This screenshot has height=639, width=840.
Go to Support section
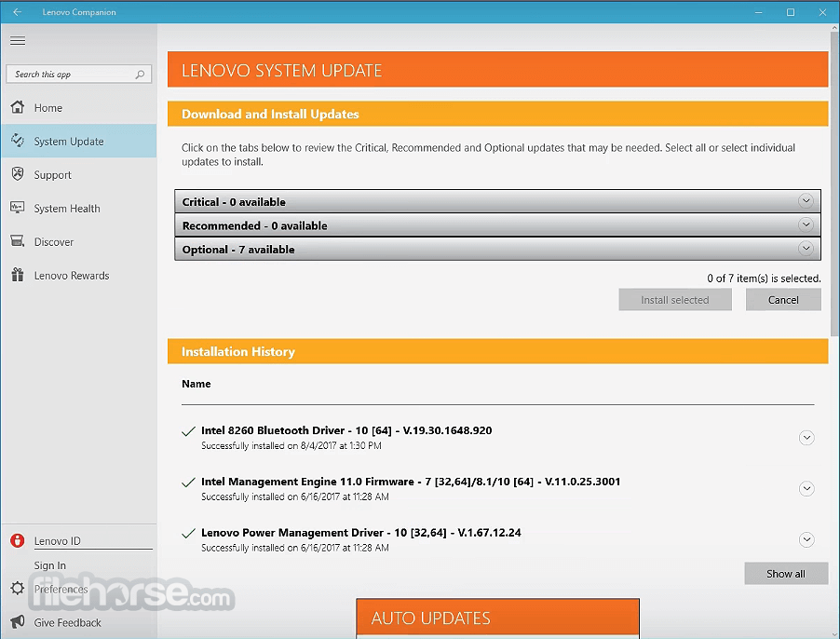(x=79, y=174)
